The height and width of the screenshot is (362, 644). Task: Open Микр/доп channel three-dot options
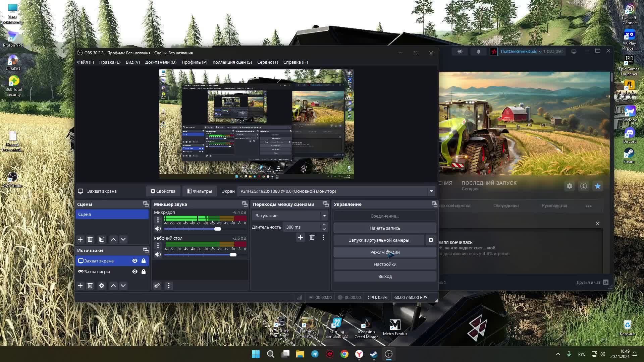(158, 220)
